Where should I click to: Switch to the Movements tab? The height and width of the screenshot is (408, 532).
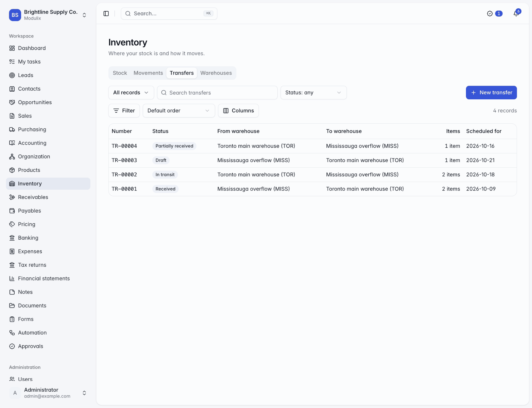148,73
